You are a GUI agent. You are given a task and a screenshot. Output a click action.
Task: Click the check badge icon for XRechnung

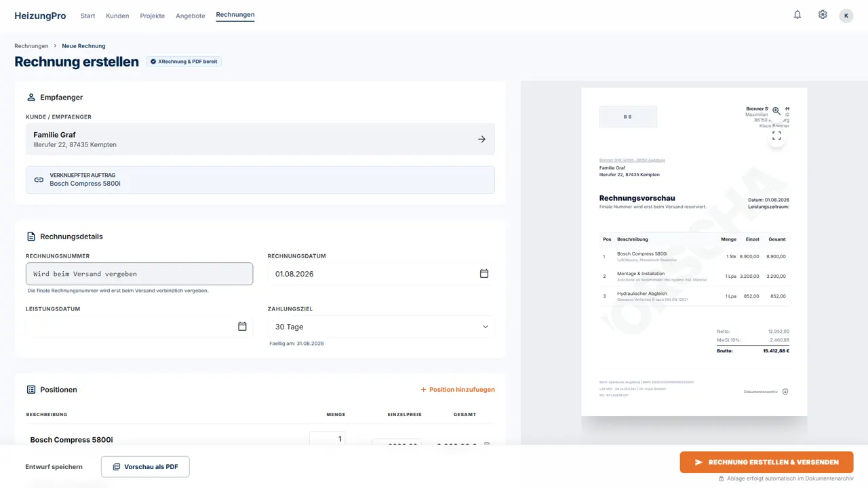[x=153, y=62]
